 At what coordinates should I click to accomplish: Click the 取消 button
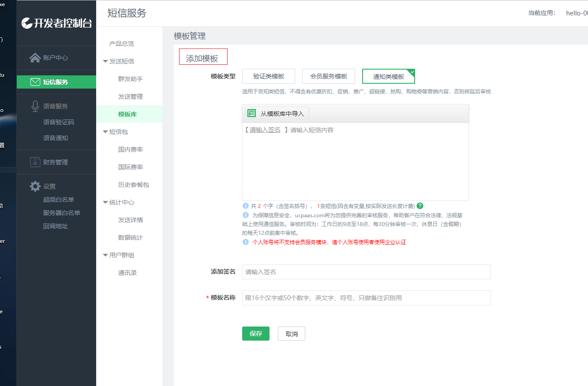[x=292, y=334]
